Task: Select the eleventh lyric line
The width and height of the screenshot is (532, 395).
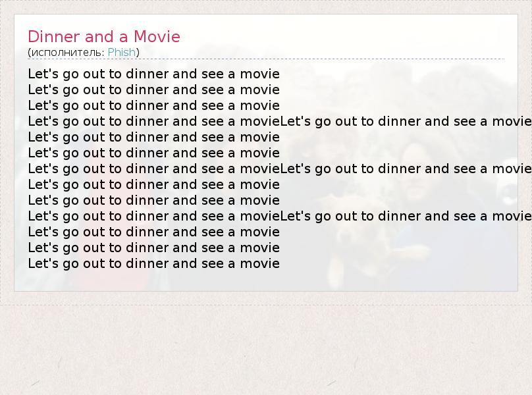Action: [153, 232]
